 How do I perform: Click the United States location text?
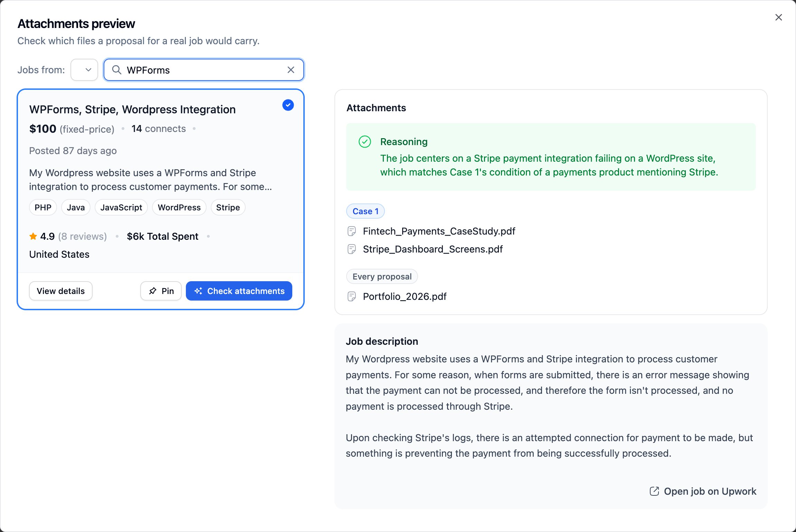click(x=59, y=254)
